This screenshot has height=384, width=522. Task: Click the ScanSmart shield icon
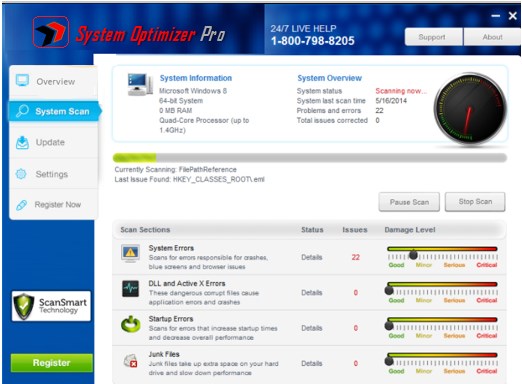click(24, 306)
